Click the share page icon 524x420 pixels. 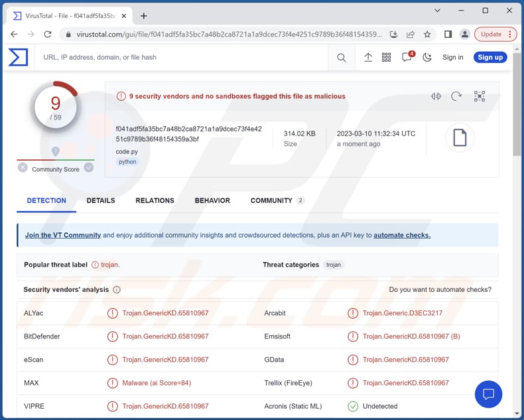411,34
